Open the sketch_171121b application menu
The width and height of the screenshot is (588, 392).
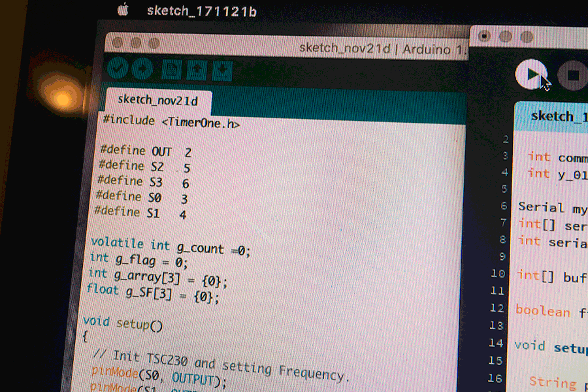click(x=201, y=11)
